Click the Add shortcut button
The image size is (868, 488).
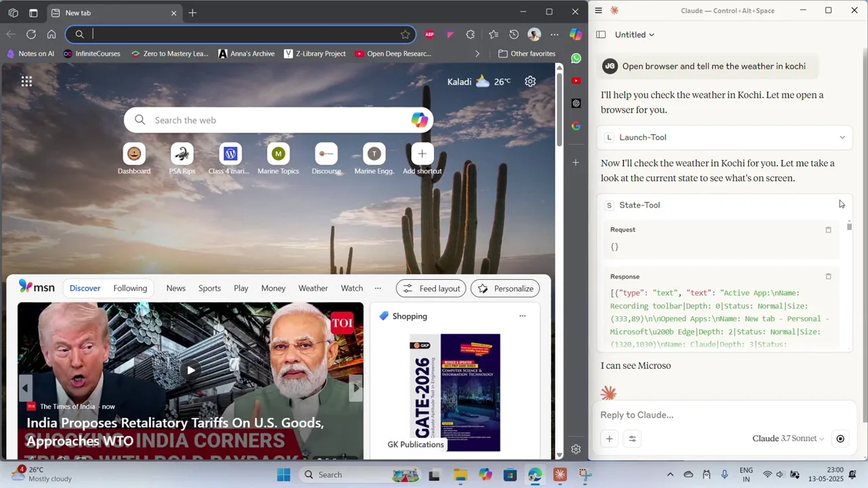click(x=422, y=159)
